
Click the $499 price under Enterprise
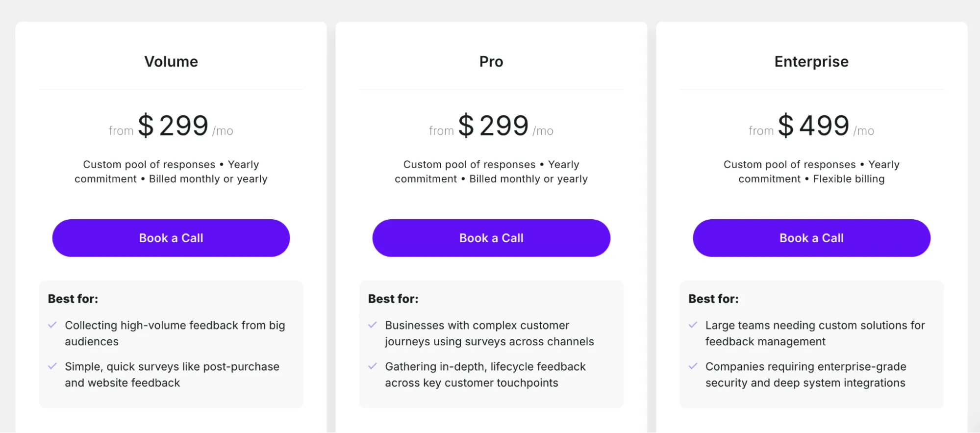point(813,125)
